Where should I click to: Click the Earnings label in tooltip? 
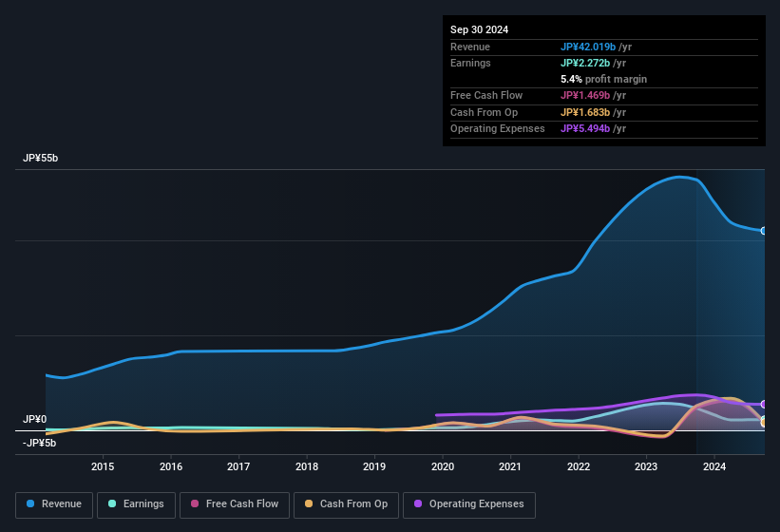470,63
